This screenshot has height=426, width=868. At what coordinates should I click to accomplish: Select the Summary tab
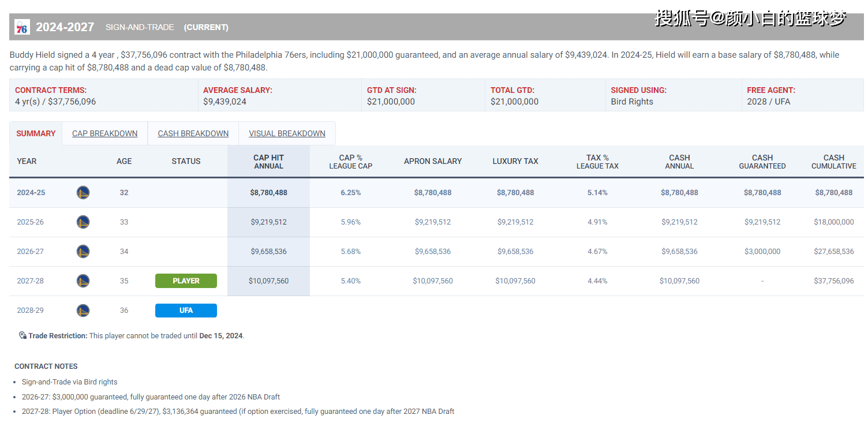(x=36, y=133)
